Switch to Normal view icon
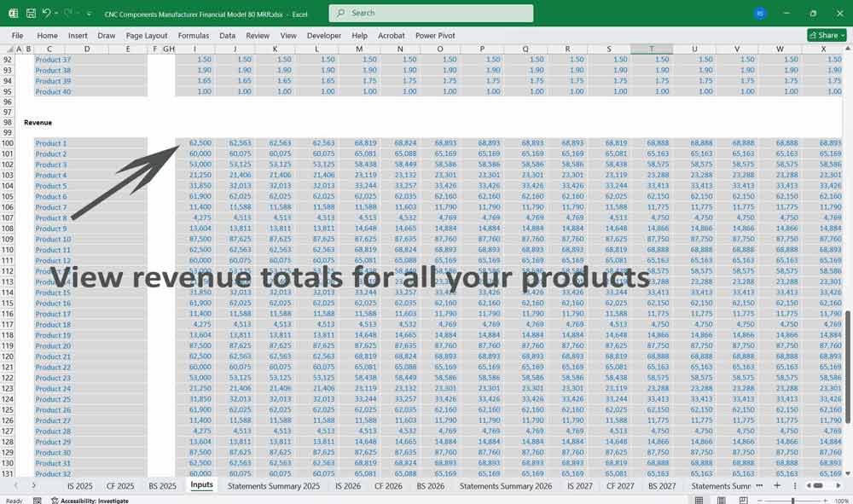This screenshot has height=504, width=853. (699, 501)
